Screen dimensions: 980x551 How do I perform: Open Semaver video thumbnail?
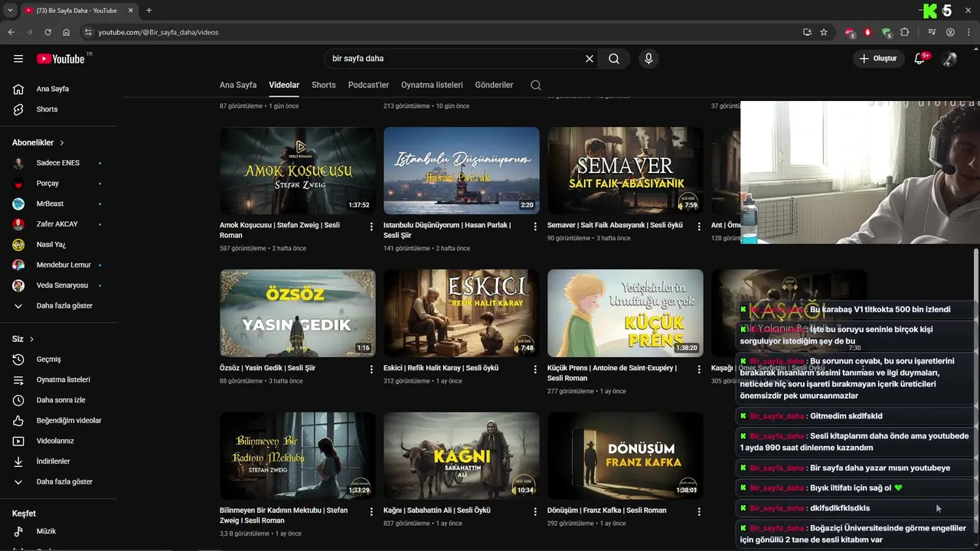(x=626, y=171)
